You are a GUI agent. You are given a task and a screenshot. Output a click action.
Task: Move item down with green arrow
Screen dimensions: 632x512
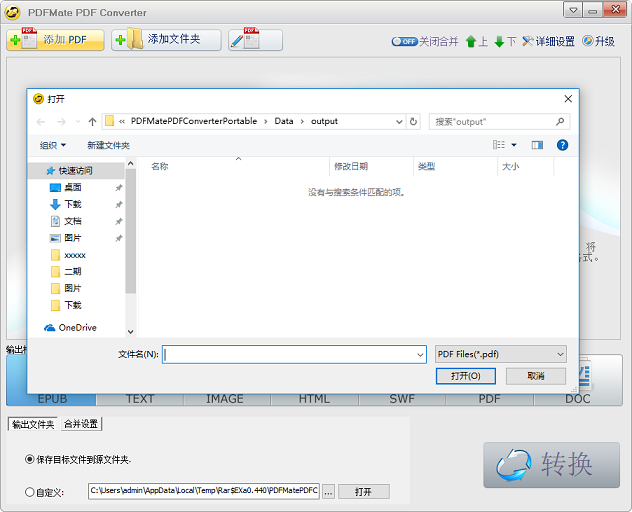pos(499,41)
